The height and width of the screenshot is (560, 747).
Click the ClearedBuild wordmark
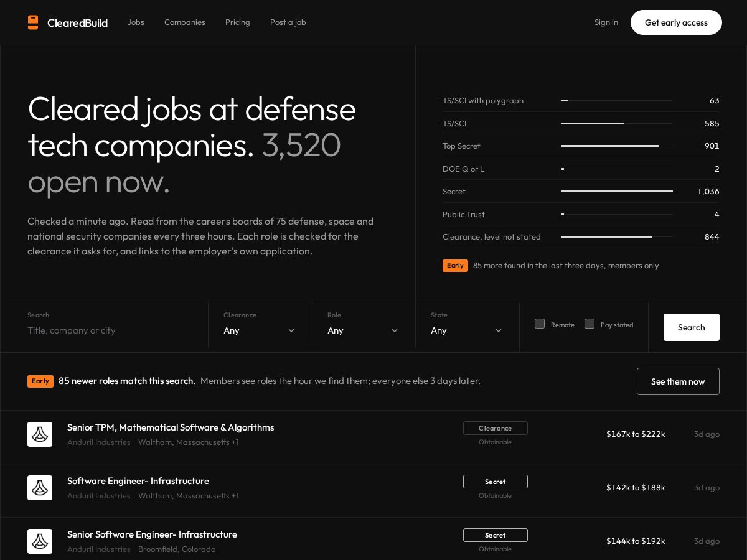[x=77, y=23]
